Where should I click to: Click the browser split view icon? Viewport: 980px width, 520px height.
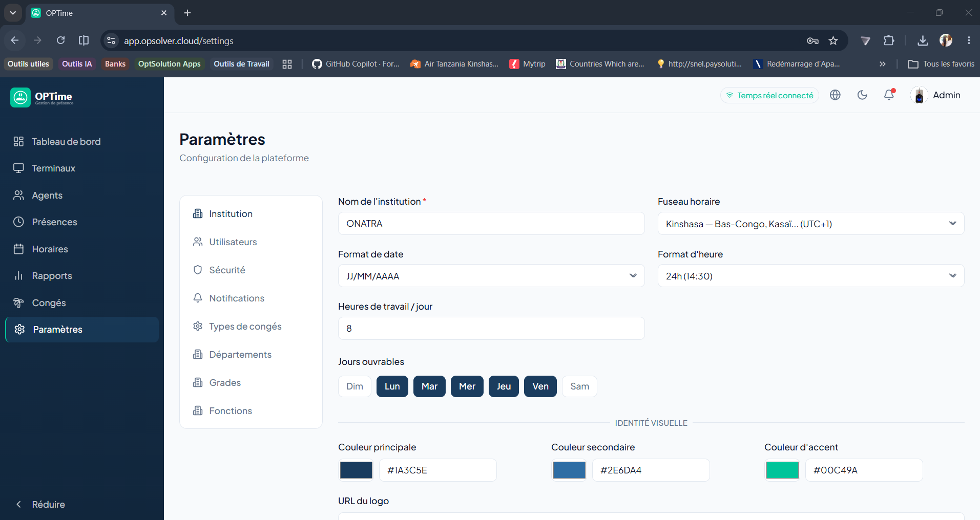point(84,40)
